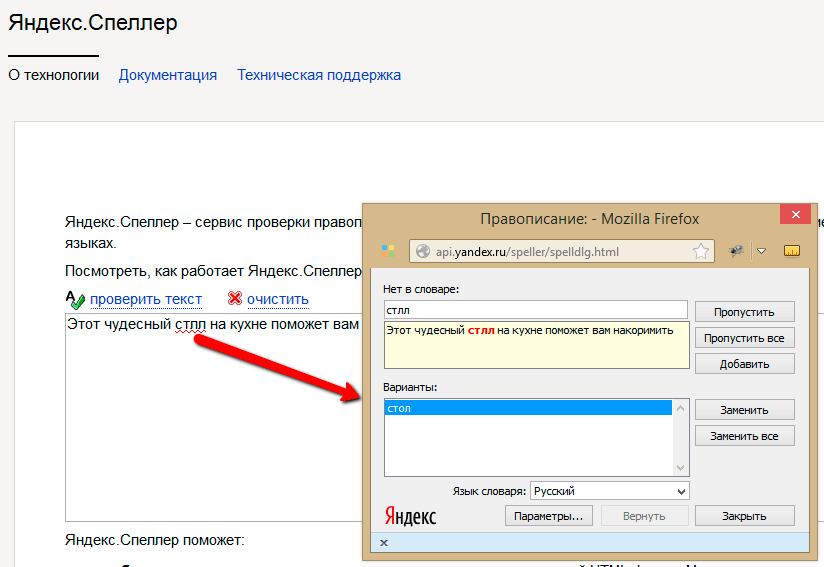Click the red cross icon beside очистить

click(234, 298)
